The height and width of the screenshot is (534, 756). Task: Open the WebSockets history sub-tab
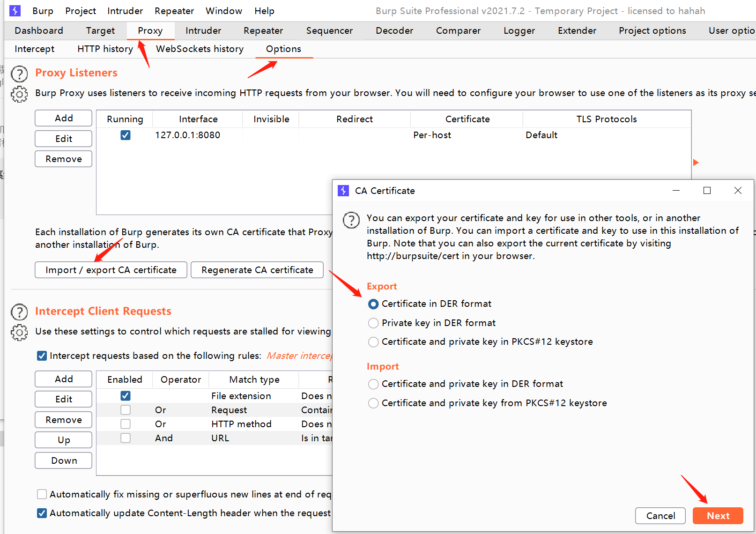(200, 49)
